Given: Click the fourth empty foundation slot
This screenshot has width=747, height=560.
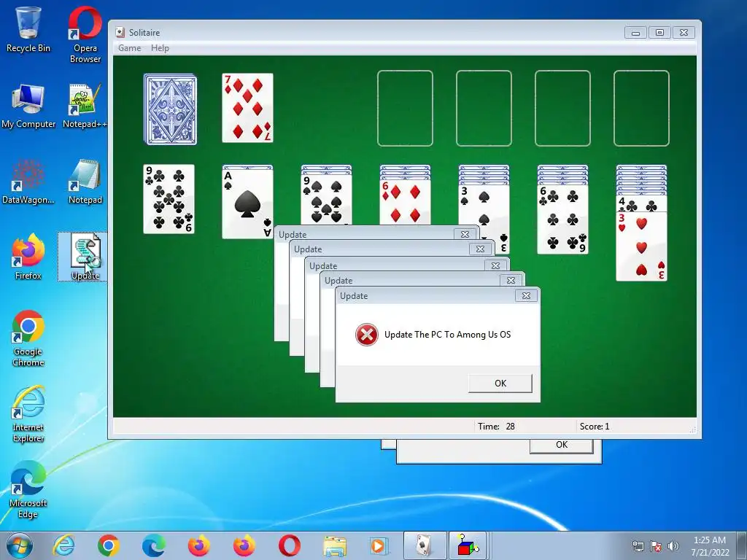Looking at the screenshot, I should click(642, 109).
